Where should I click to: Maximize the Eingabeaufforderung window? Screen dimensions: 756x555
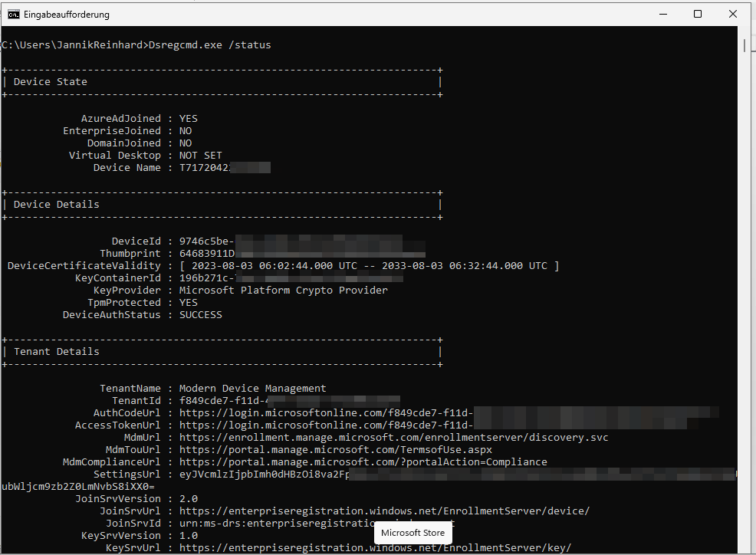click(x=698, y=14)
